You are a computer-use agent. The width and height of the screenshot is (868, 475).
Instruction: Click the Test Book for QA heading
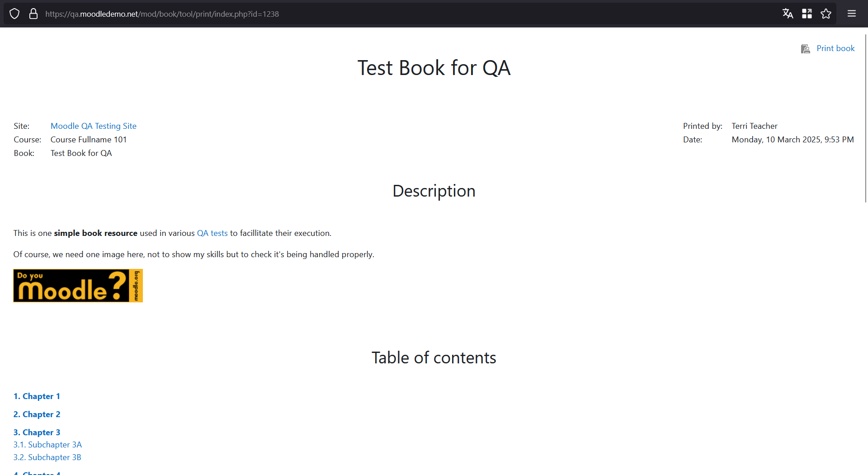coord(434,68)
